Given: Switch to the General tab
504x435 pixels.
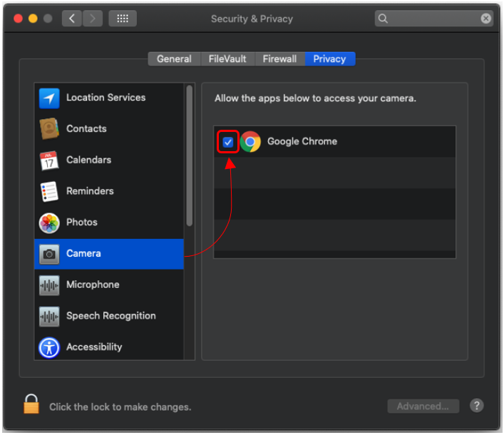Looking at the screenshot, I should [x=174, y=59].
